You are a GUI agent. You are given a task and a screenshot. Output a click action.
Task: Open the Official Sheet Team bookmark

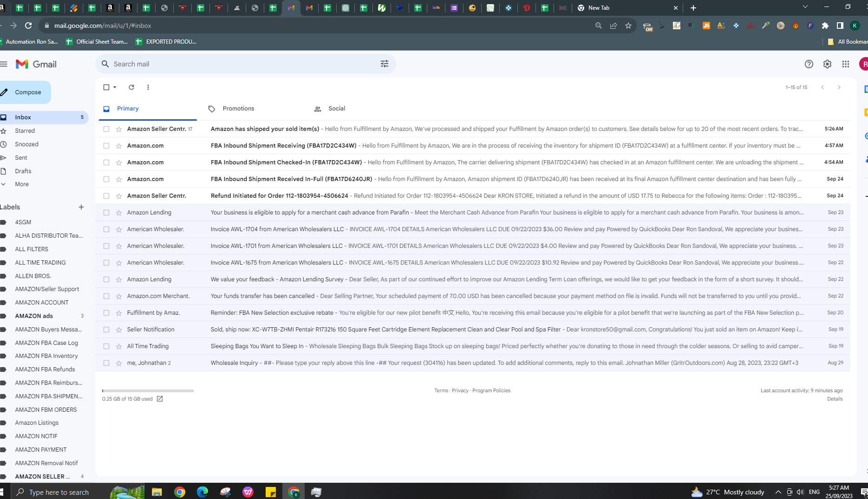97,42
